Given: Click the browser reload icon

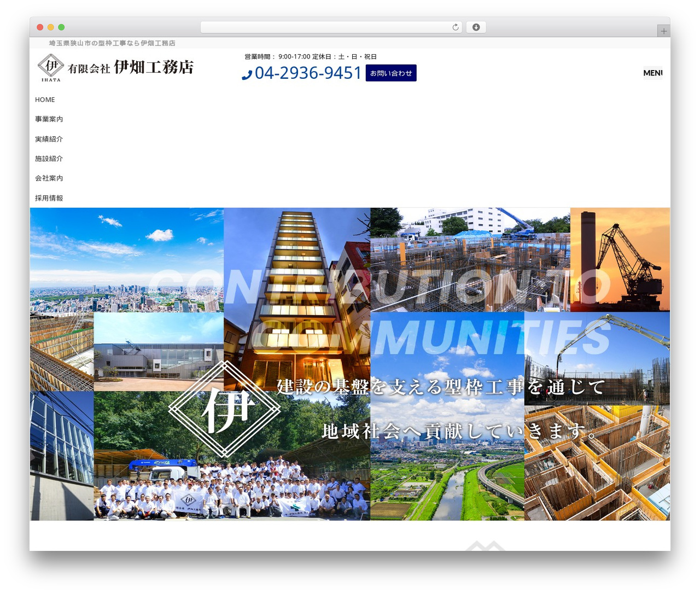Looking at the screenshot, I should (456, 27).
